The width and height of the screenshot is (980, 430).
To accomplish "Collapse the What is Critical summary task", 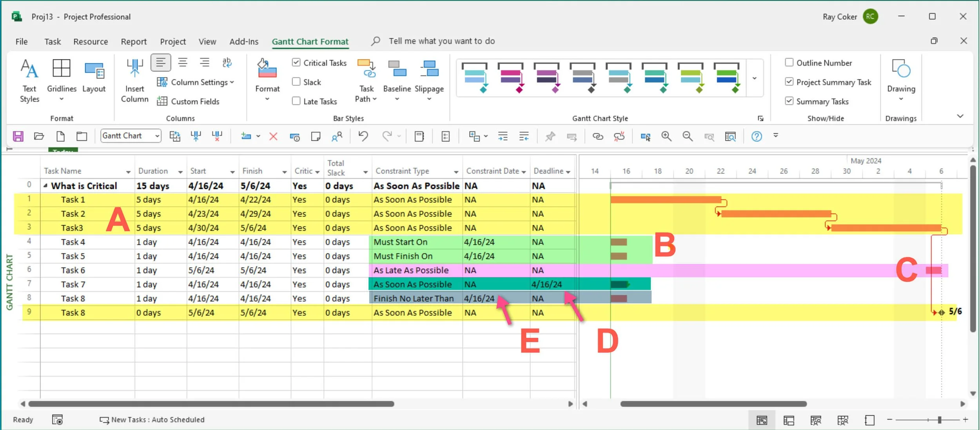I will coord(45,186).
